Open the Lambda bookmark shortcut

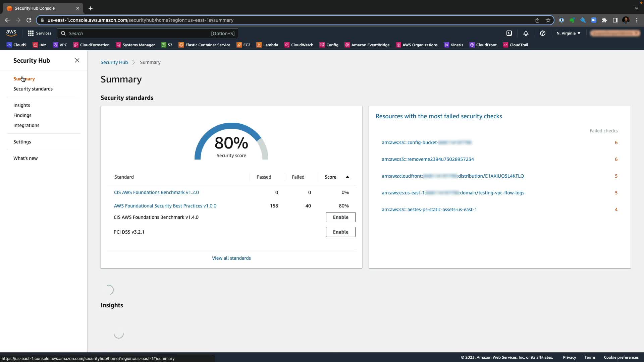pos(267,45)
